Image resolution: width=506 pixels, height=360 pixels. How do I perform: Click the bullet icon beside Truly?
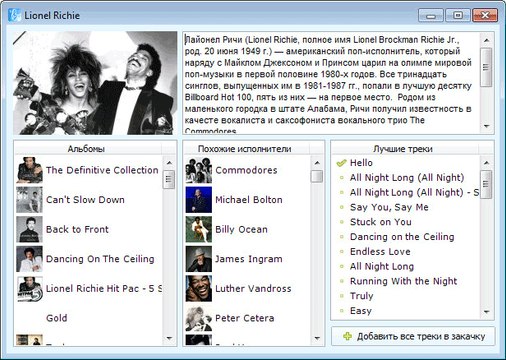[x=341, y=296]
